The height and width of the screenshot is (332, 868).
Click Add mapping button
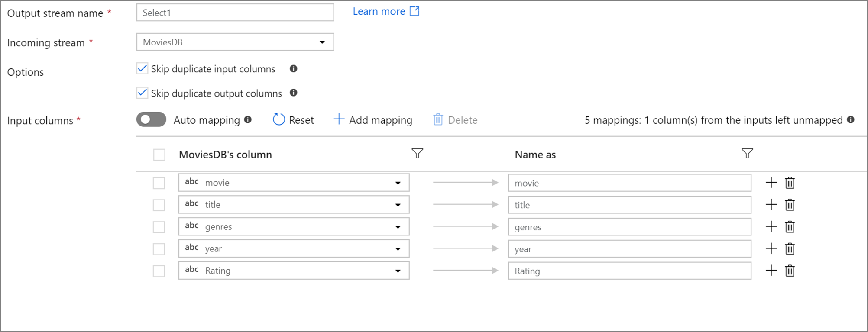tap(372, 120)
